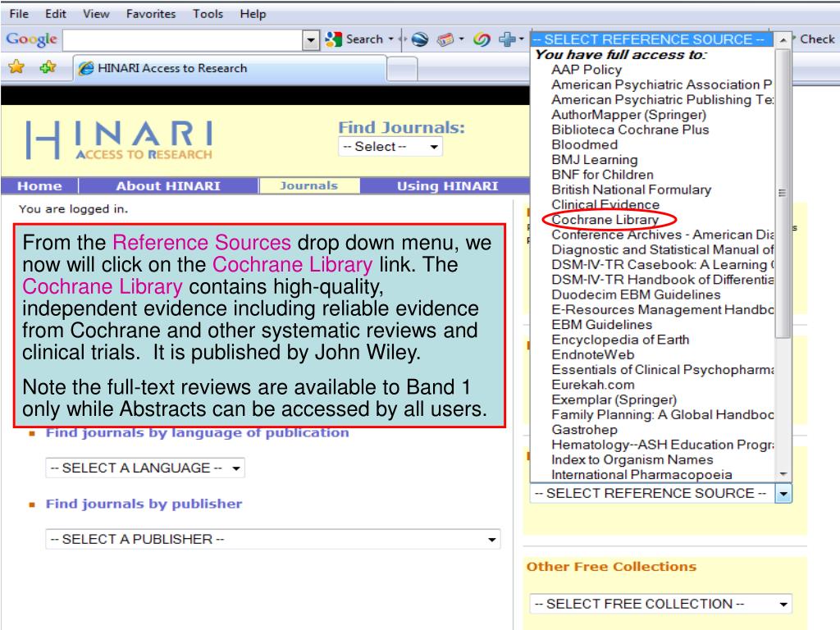This screenshot has height=630, width=840.
Task: Select the standalone EBM Guidelines option
Action: (601, 325)
